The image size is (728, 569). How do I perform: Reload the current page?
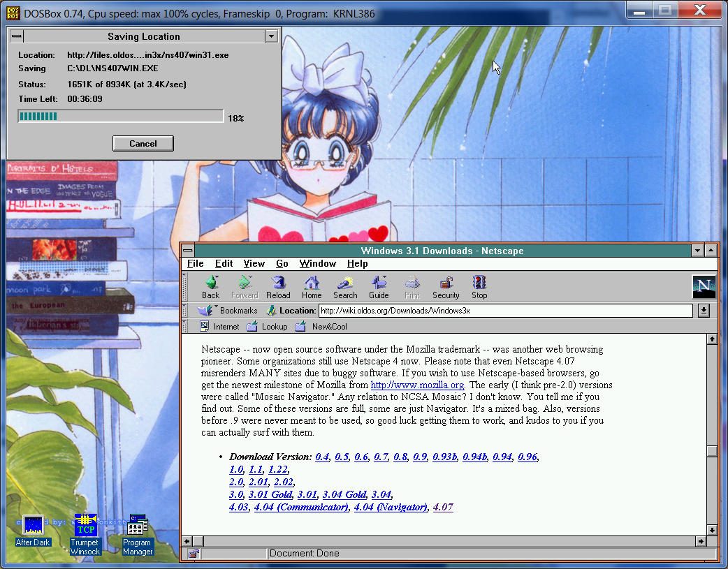278,287
